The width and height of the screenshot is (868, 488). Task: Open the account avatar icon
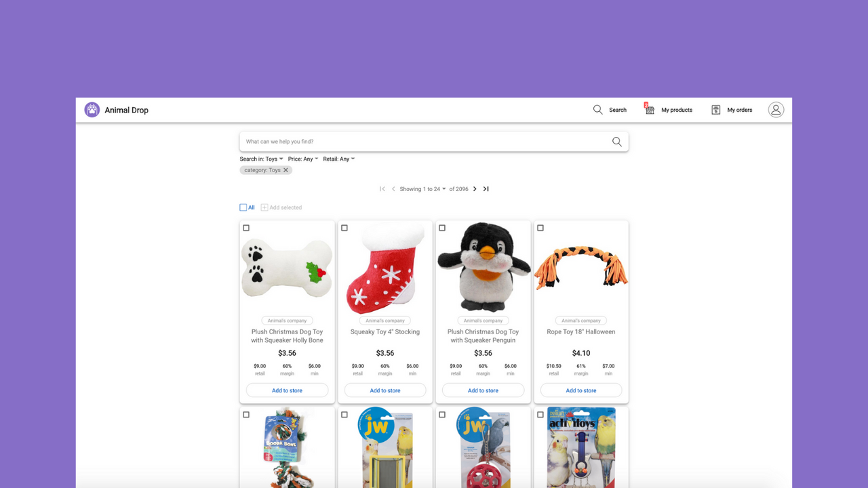point(775,109)
